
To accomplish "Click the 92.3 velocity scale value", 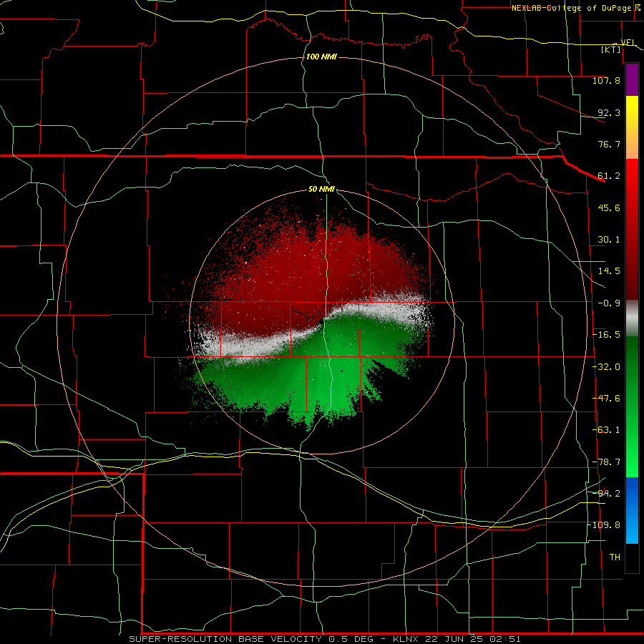I will point(609,112).
